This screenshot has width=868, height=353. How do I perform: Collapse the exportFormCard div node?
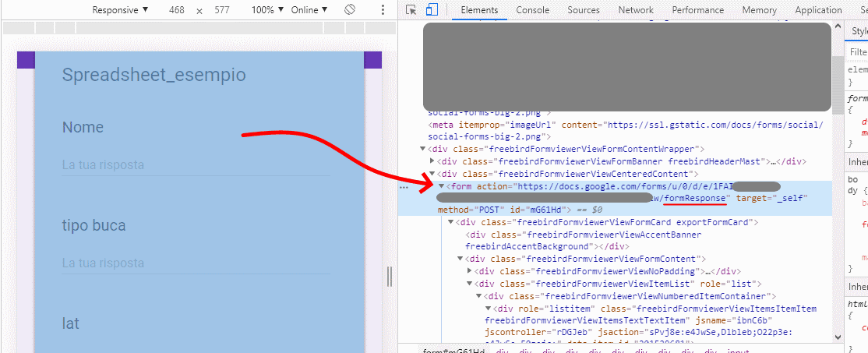click(x=450, y=222)
